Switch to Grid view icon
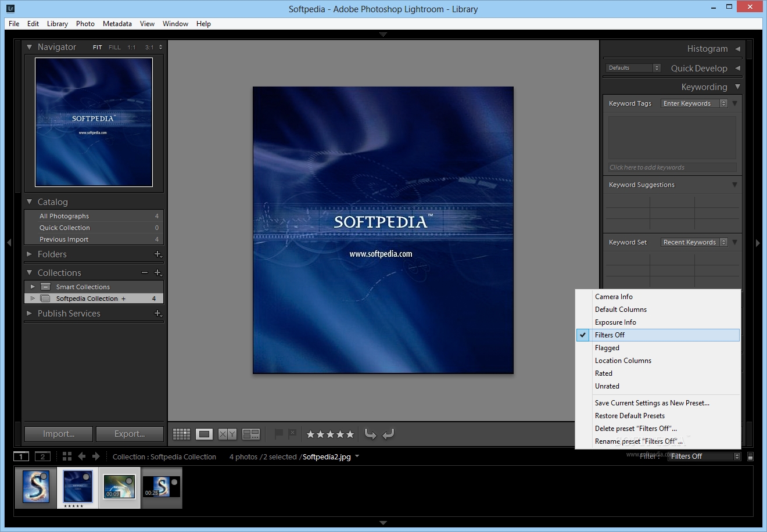Screen dimensions: 767x532 [181, 434]
